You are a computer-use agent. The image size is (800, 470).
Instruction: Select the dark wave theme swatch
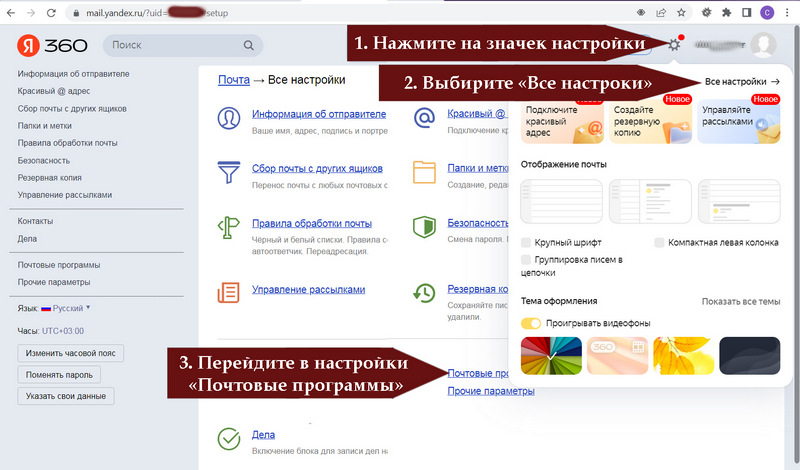(751, 355)
